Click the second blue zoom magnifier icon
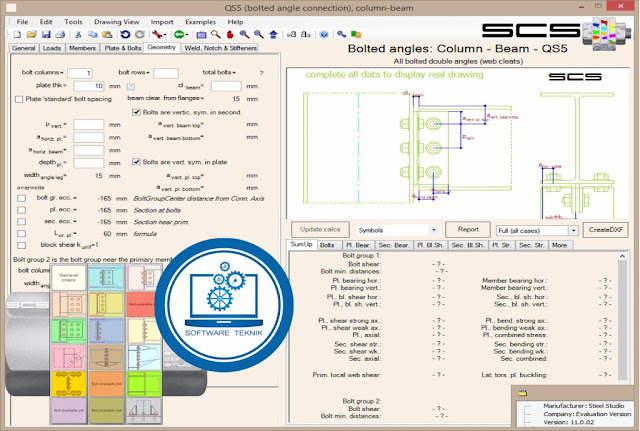Image resolution: width=640 pixels, height=431 pixels. pos(258,34)
